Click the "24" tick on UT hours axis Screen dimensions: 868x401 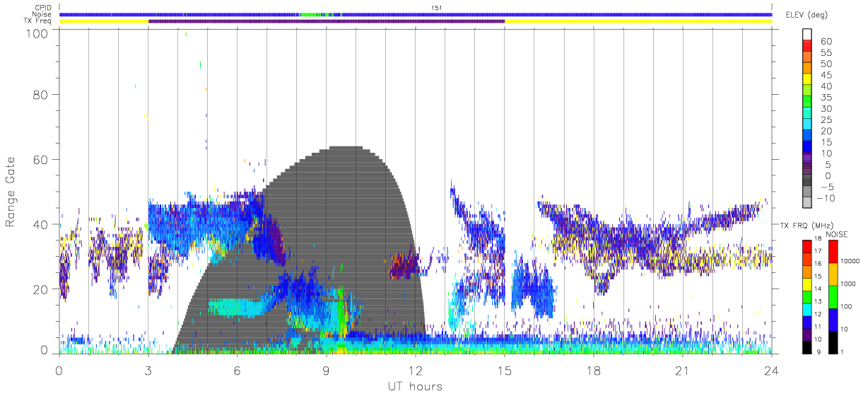(x=772, y=370)
